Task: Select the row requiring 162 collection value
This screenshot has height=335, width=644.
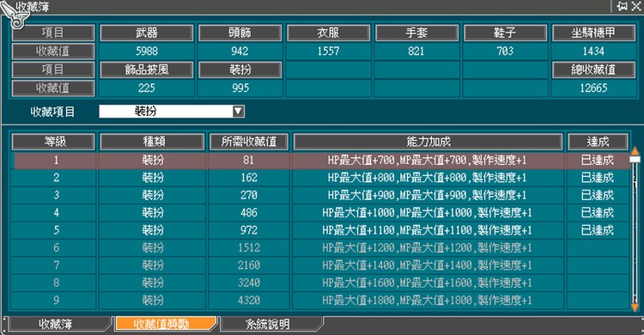Action: coord(320,178)
